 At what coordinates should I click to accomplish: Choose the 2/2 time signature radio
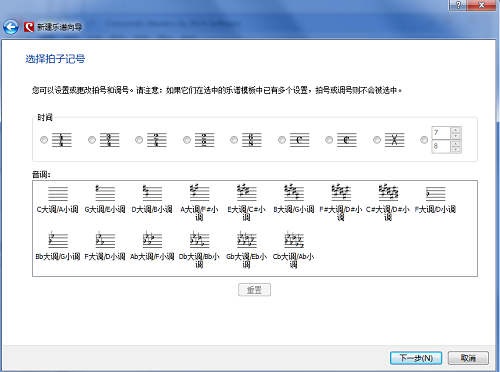tap(187, 140)
